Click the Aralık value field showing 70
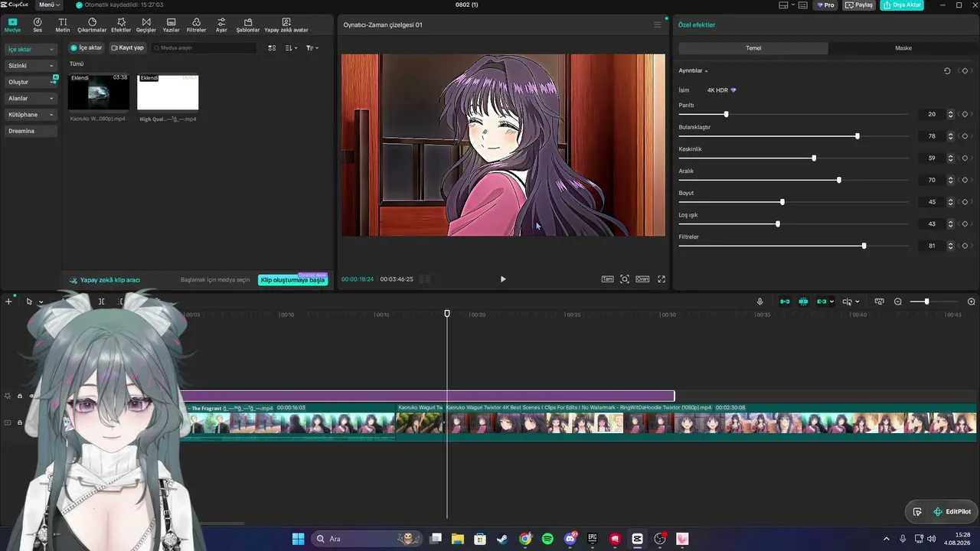This screenshot has width=980, height=551. point(932,181)
